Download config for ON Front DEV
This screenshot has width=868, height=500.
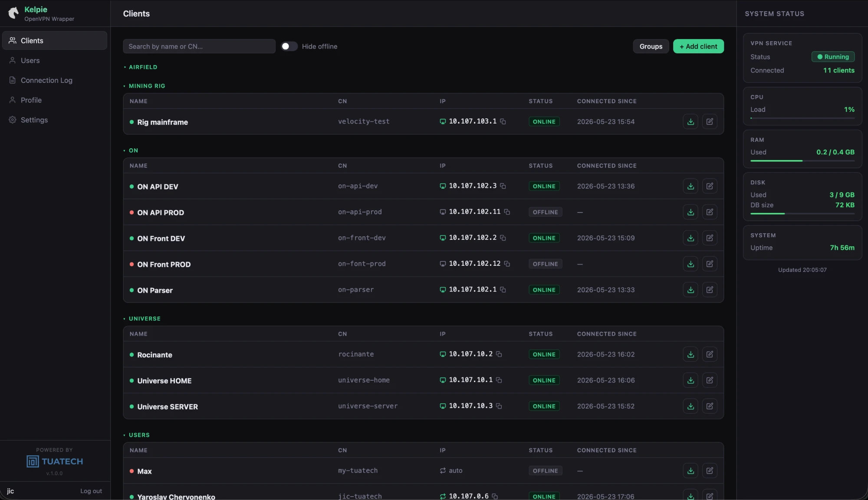tap(690, 238)
